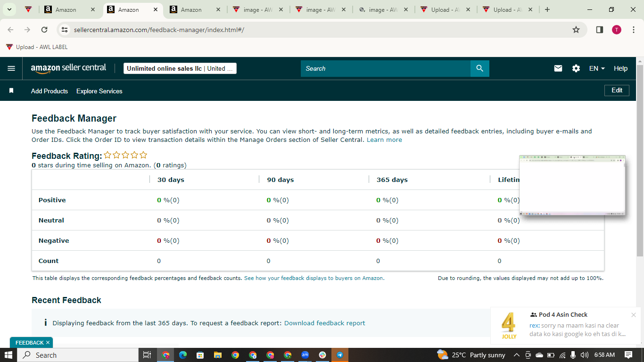Launch Microsoft Edge from the taskbar

[183, 355]
